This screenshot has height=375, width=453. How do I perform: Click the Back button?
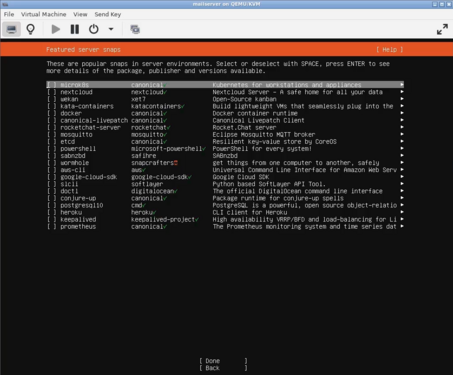pos(223,368)
